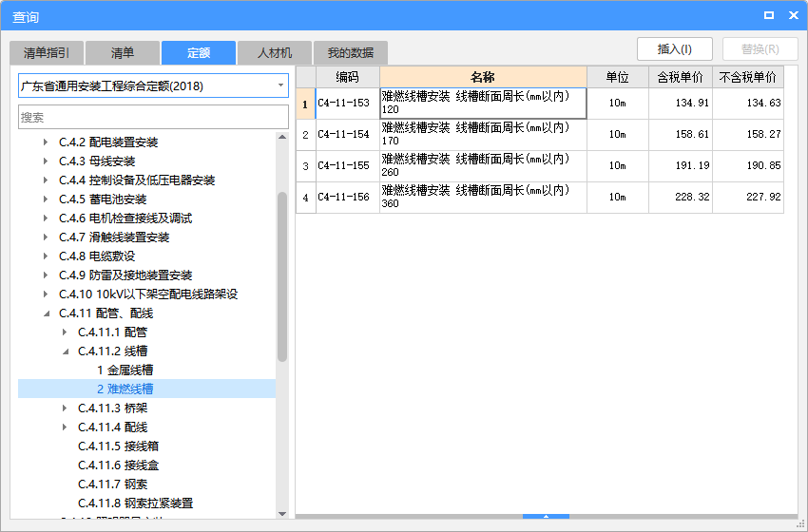The image size is (808, 532).
Task: Click name cell ending in 360
Action: pos(483,198)
